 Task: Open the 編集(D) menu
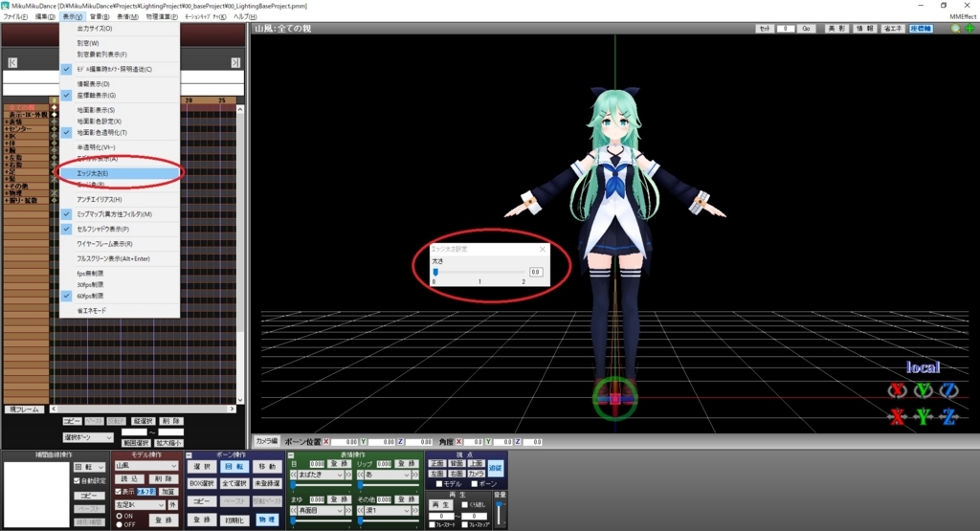coord(45,17)
